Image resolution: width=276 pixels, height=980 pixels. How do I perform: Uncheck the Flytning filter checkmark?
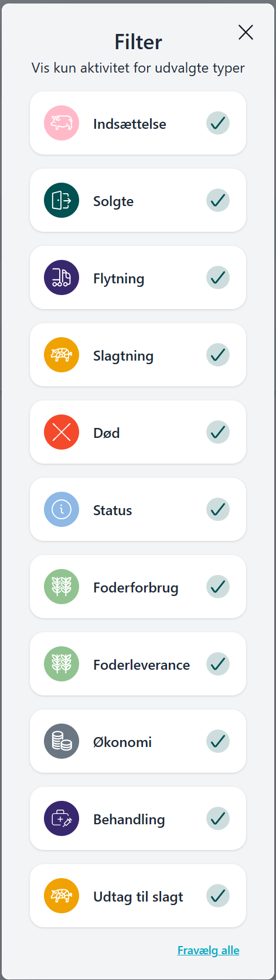tap(218, 277)
